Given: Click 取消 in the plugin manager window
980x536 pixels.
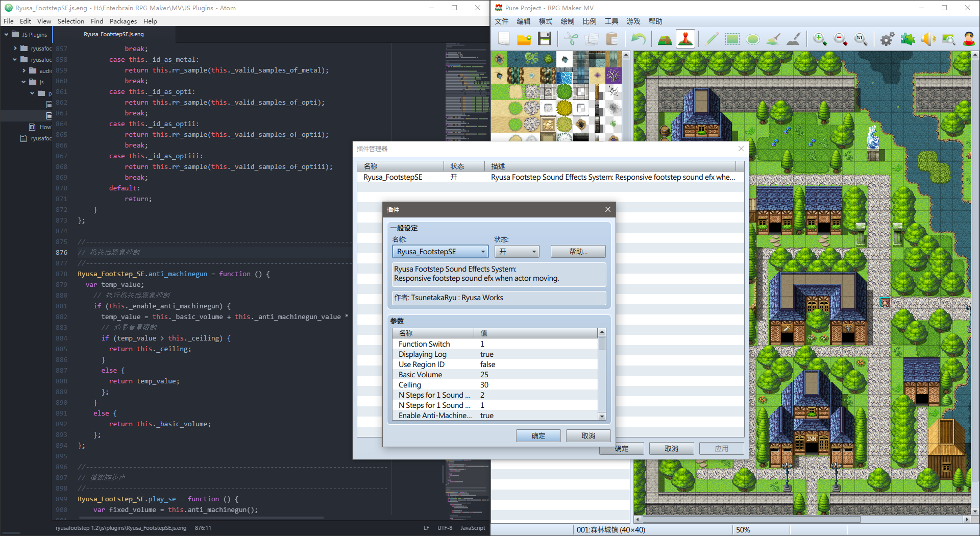Looking at the screenshot, I should (672, 449).
